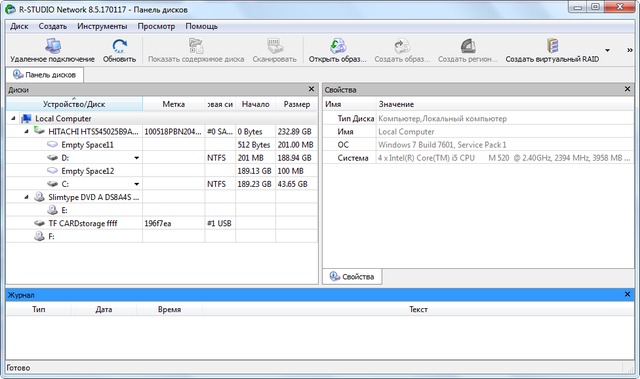Open dropdown arrow on C: partition row

click(136, 184)
